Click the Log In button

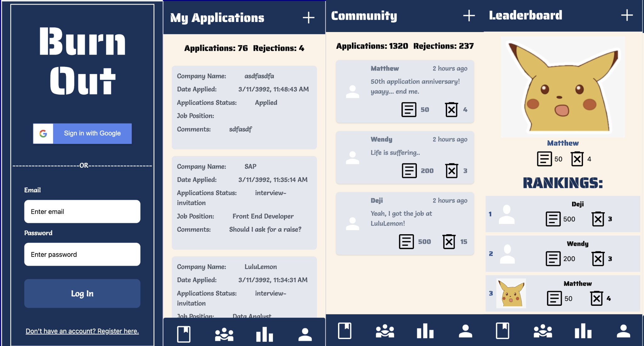[x=82, y=294]
